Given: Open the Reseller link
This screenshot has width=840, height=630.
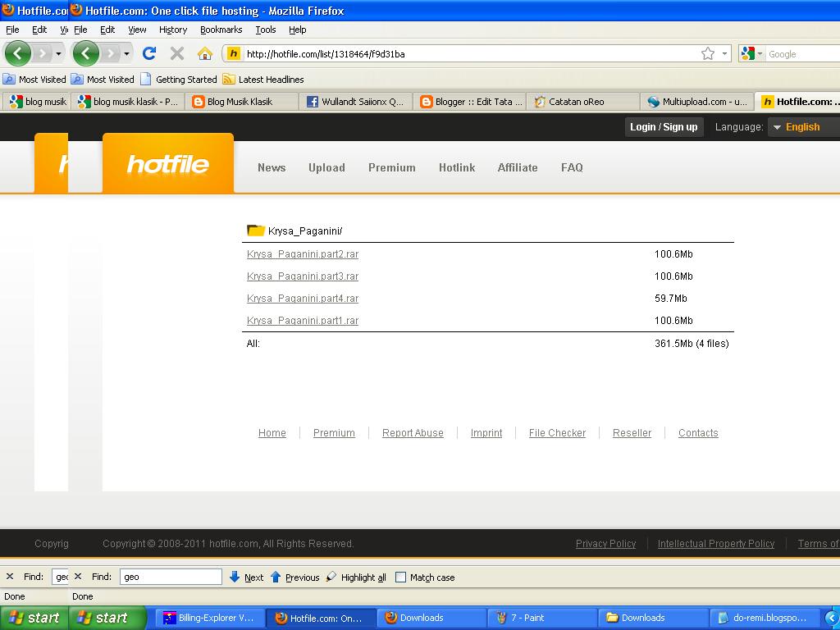Looking at the screenshot, I should click(x=632, y=433).
